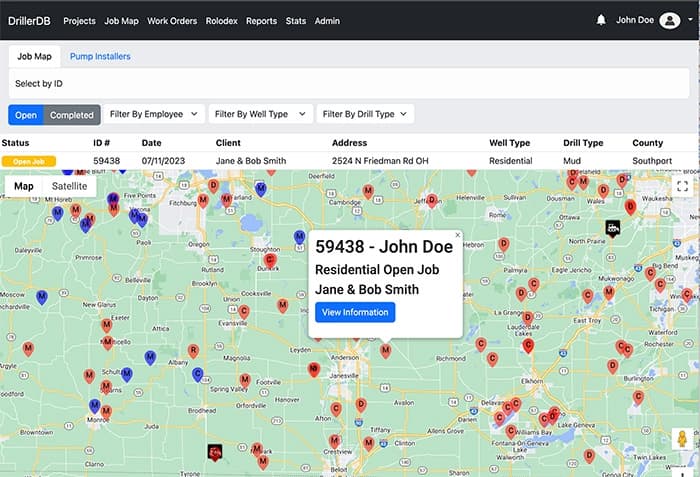Viewport: 700px width, 477px height.
Task: Click the notification bell icon
Action: point(601,20)
